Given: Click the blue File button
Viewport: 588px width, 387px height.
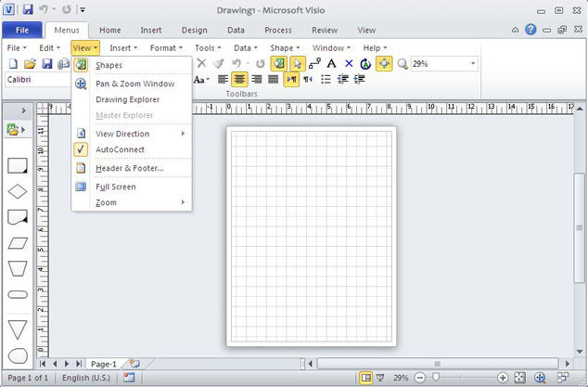Looking at the screenshot, I should (22, 30).
